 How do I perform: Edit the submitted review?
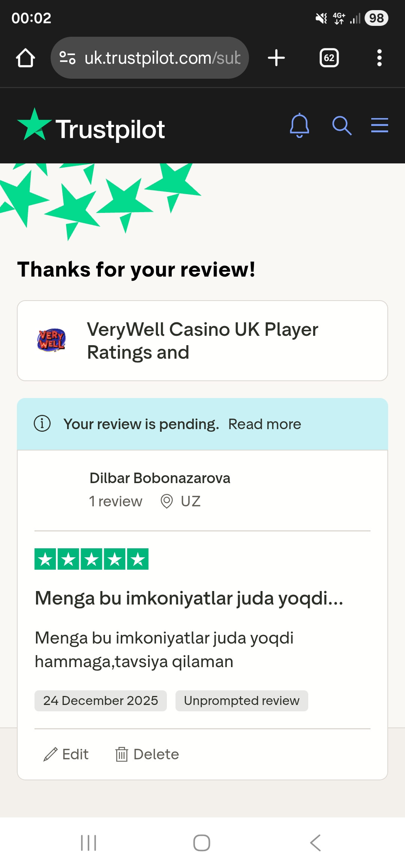tap(66, 754)
